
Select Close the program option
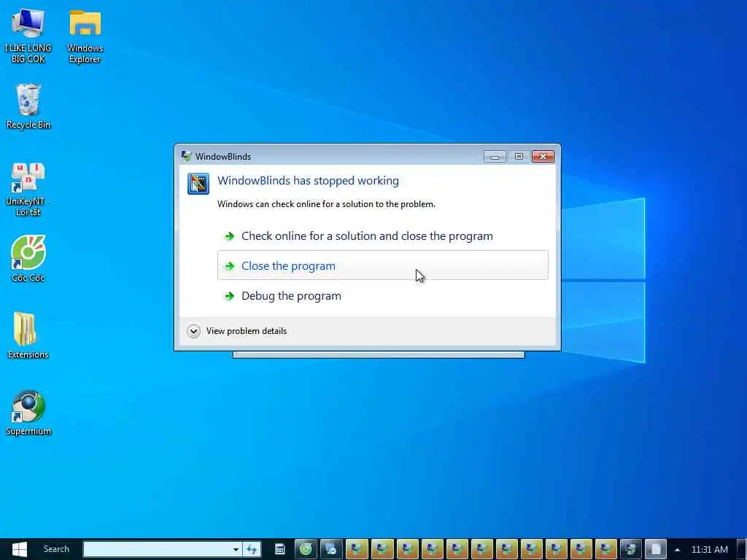(x=382, y=265)
